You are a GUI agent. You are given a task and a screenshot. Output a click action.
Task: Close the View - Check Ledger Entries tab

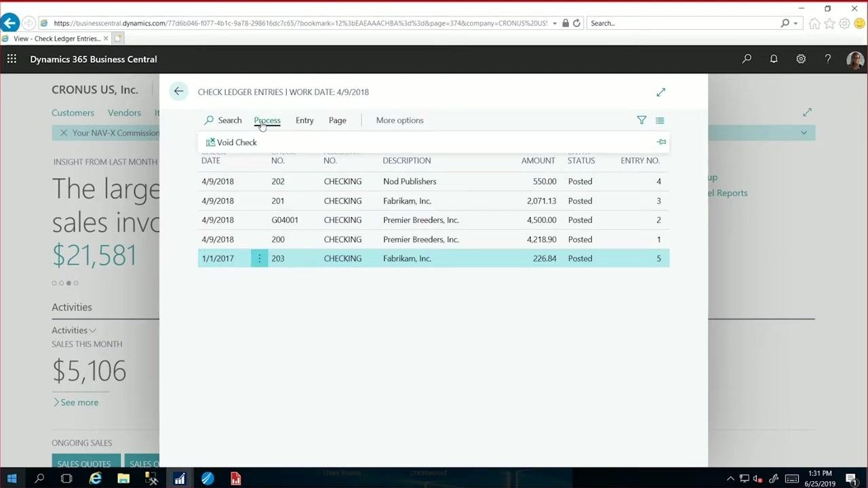(105, 39)
